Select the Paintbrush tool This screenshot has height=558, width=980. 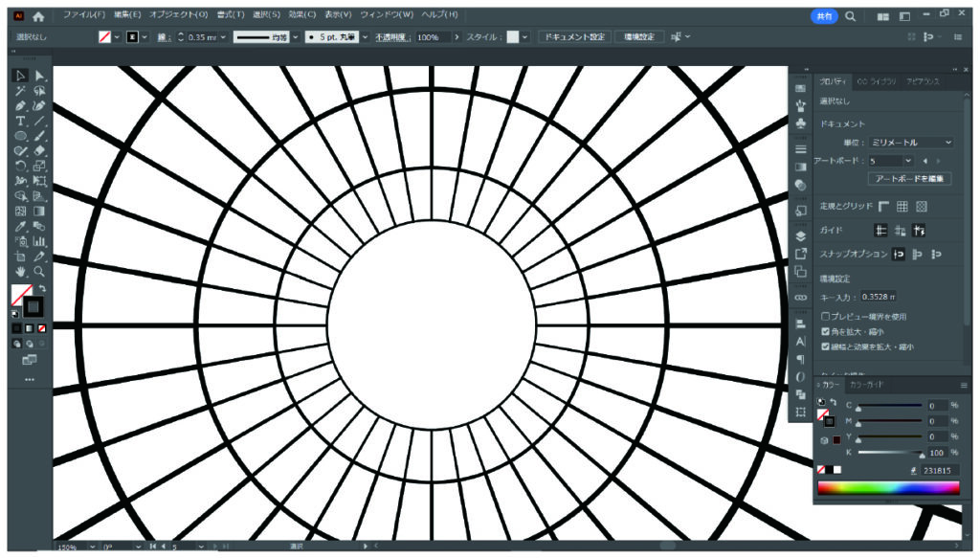coord(39,136)
